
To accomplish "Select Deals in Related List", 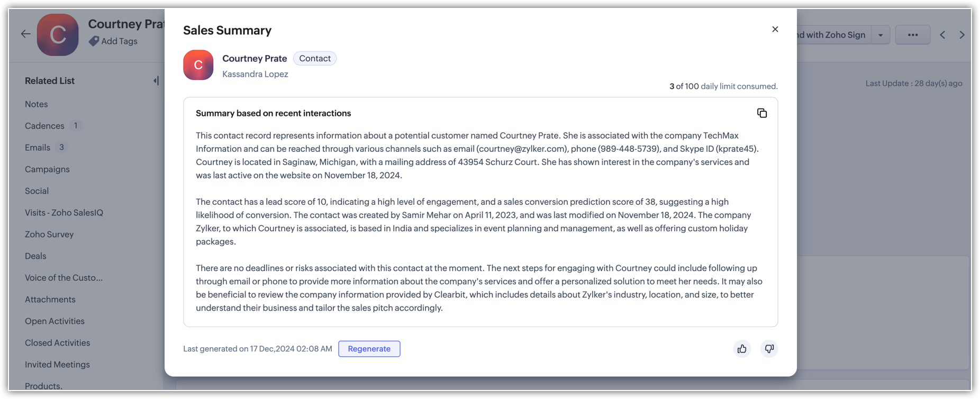I will tap(35, 256).
